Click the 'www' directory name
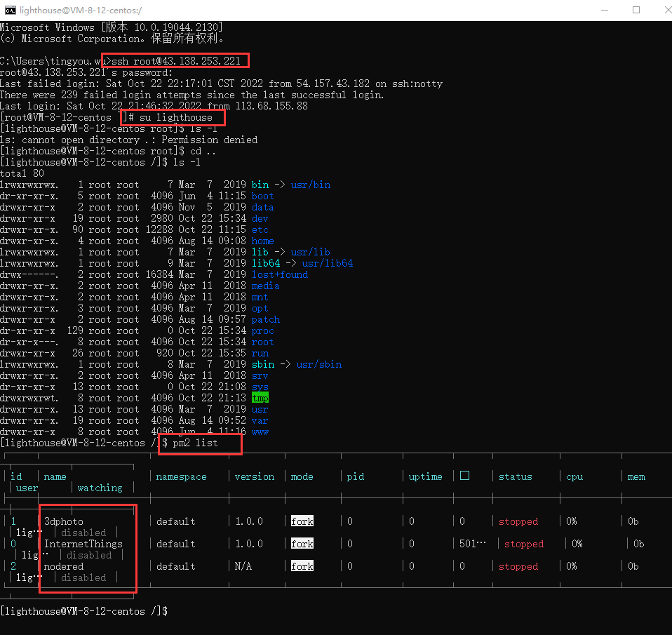Image resolution: width=672 pixels, height=635 pixels. tap(260, 432)
